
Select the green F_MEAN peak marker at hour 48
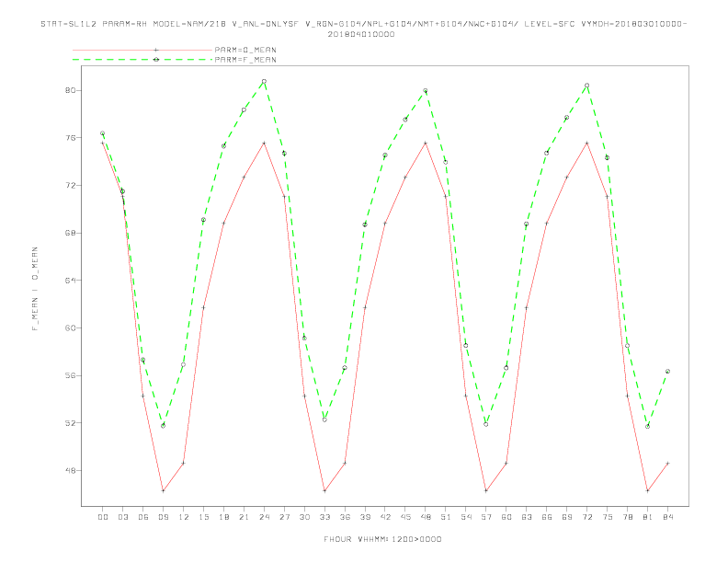pyautogui.click(x=426, y=90)
